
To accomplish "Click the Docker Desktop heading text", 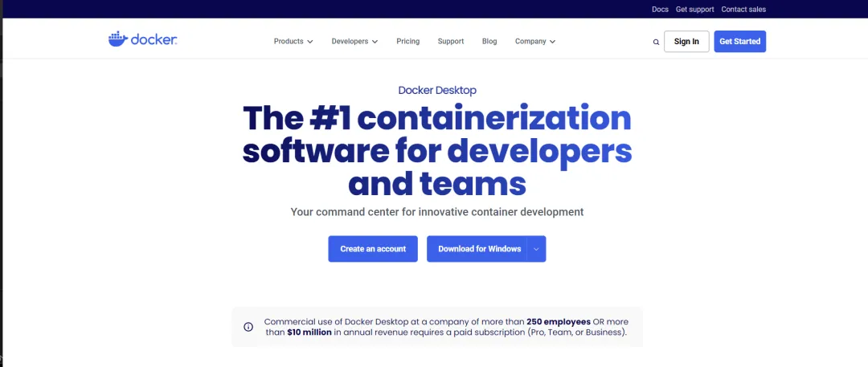I will (437, 90).
